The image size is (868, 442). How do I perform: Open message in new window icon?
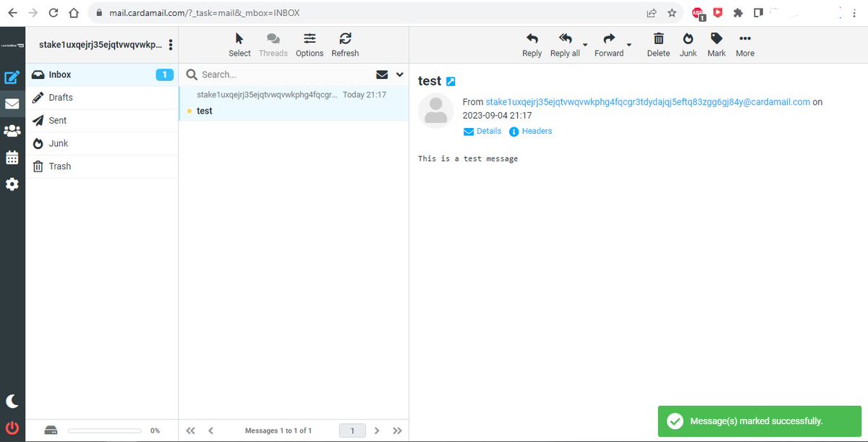[451, 82]
